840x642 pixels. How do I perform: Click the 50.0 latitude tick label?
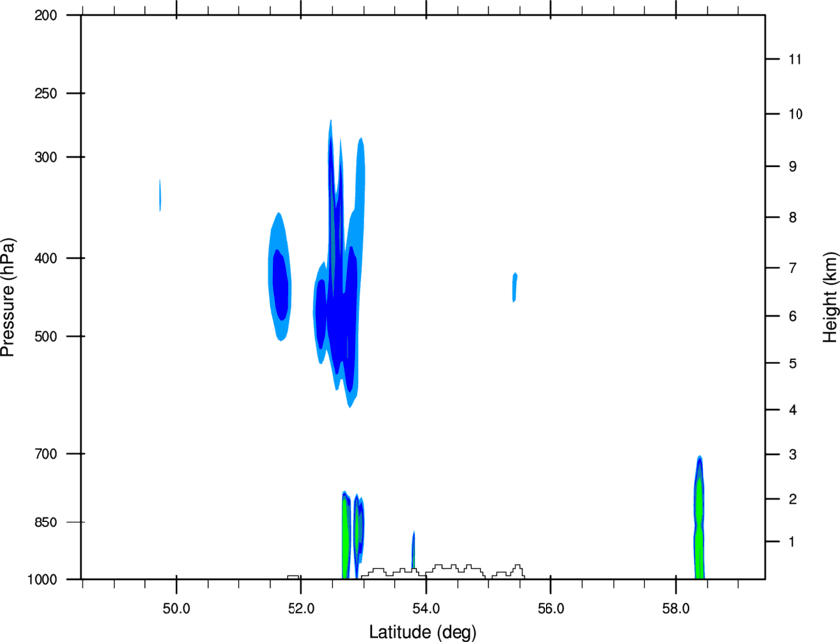point(176,609)
